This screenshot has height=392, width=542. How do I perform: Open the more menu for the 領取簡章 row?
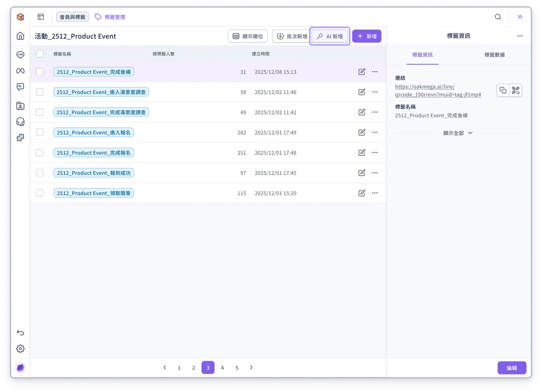pyautogui.click(x=375, y=193)
